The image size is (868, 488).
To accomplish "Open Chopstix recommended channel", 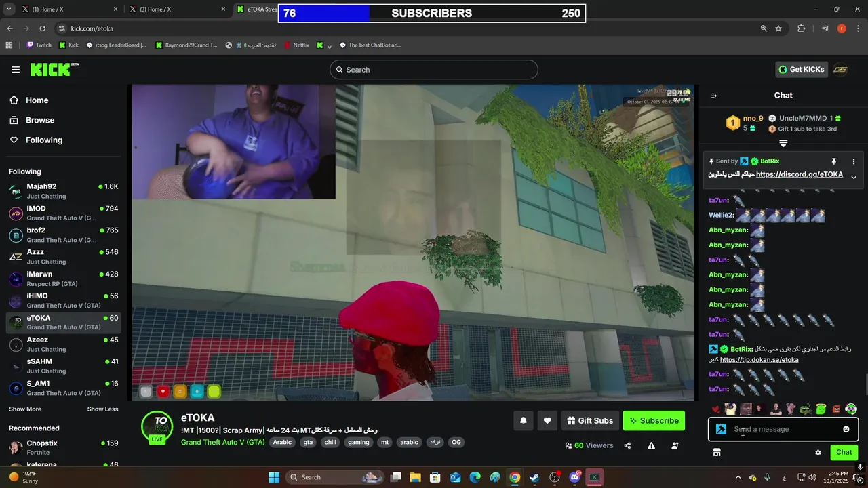I will tap(64, 447).
